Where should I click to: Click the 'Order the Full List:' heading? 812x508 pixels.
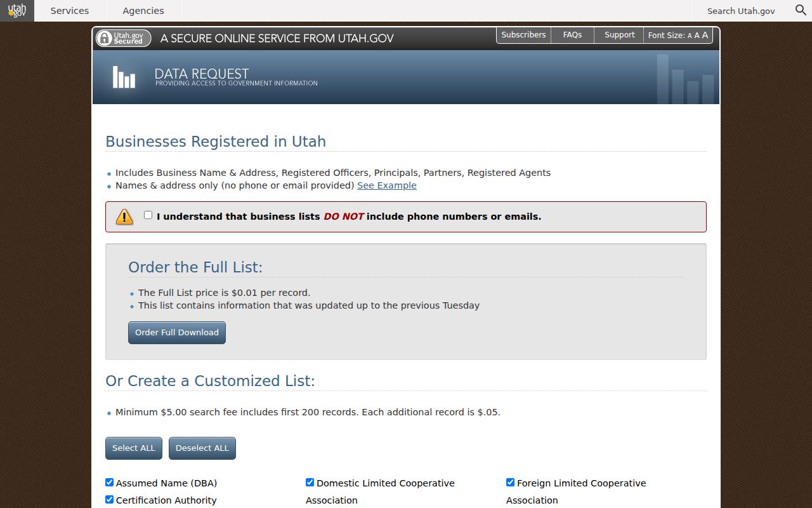coord(195,267)
